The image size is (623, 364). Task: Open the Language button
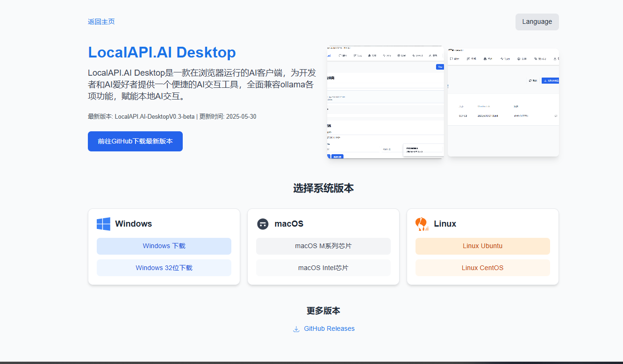537,22
